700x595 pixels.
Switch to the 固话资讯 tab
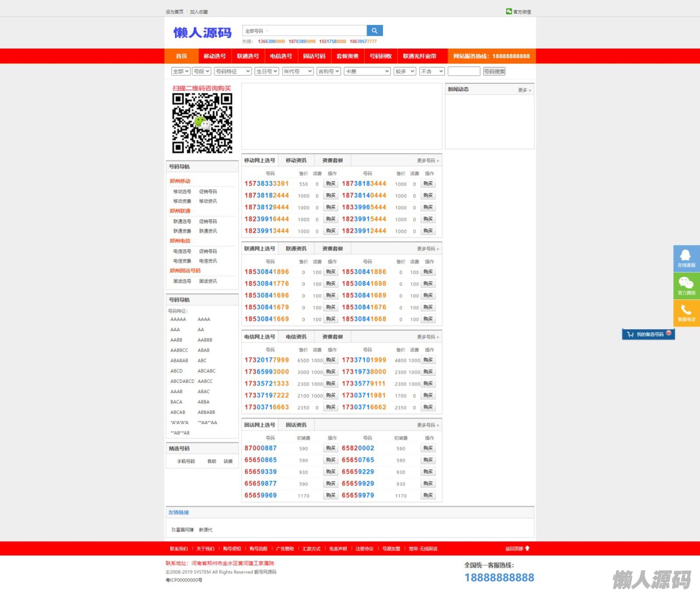pos(296,425)
